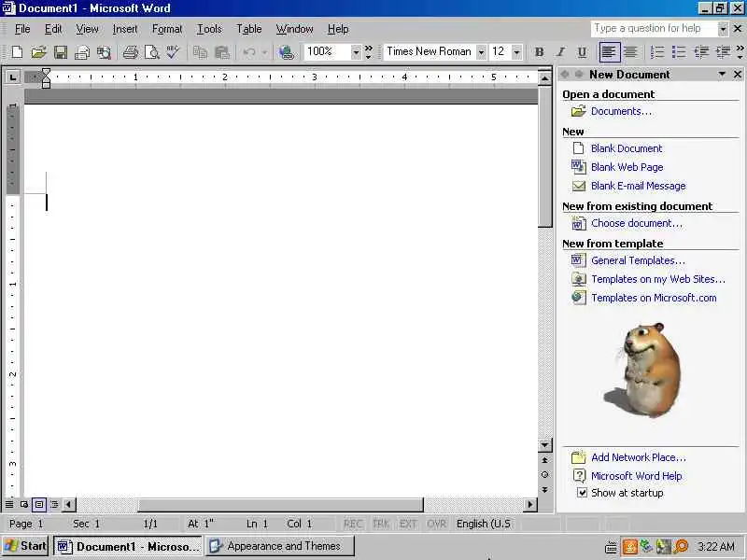Open the Edit menu

click(53, 29)
